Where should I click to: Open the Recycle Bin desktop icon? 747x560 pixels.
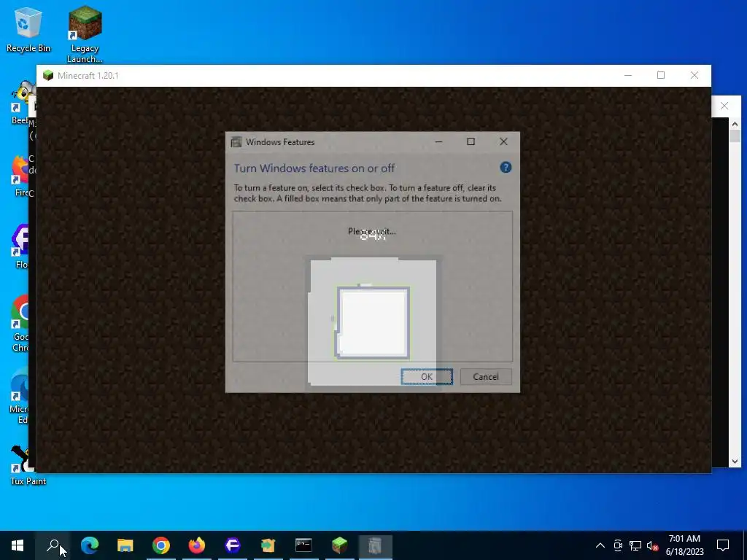point(28,29)
